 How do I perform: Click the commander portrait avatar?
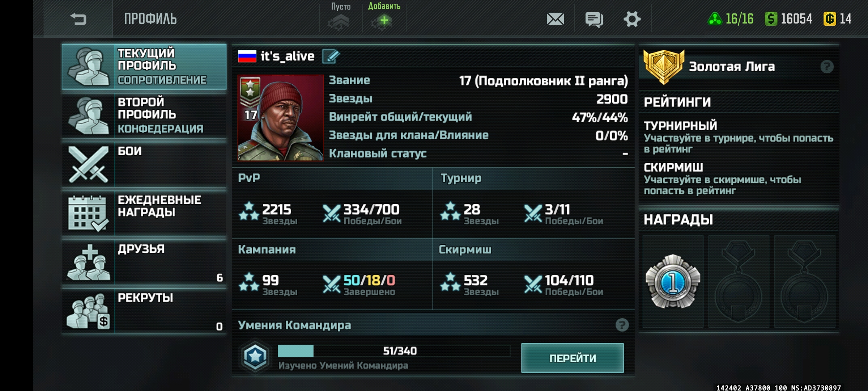coord(281,118)
